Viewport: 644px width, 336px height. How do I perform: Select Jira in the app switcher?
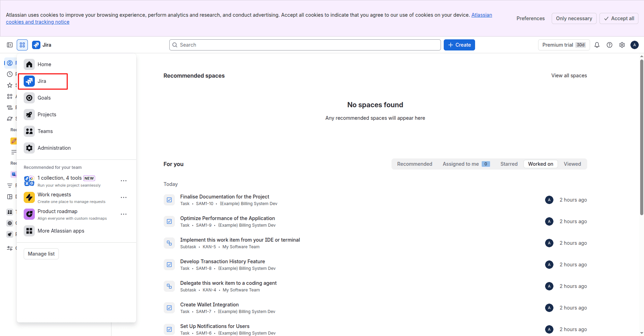[x=76, y=81]
